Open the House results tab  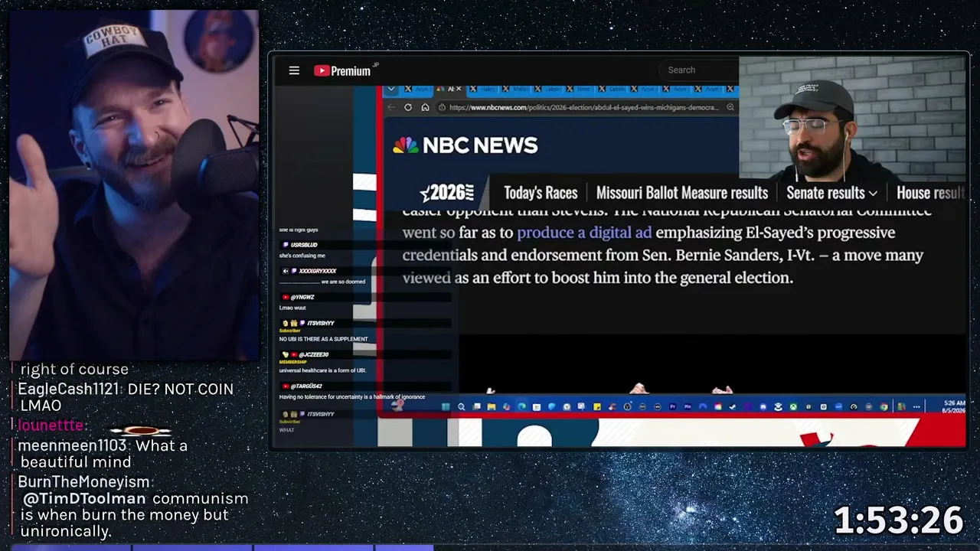click(930, 193)
